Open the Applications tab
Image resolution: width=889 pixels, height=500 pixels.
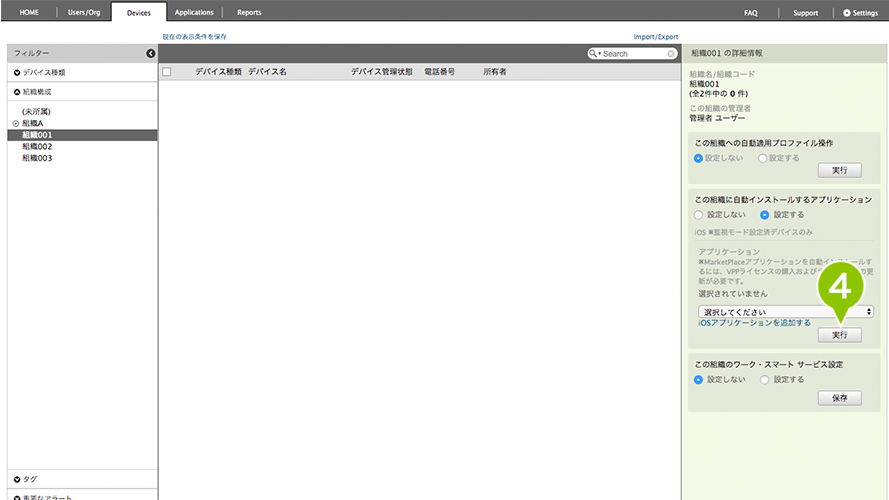pyautogui.click(x=194, y=12)
